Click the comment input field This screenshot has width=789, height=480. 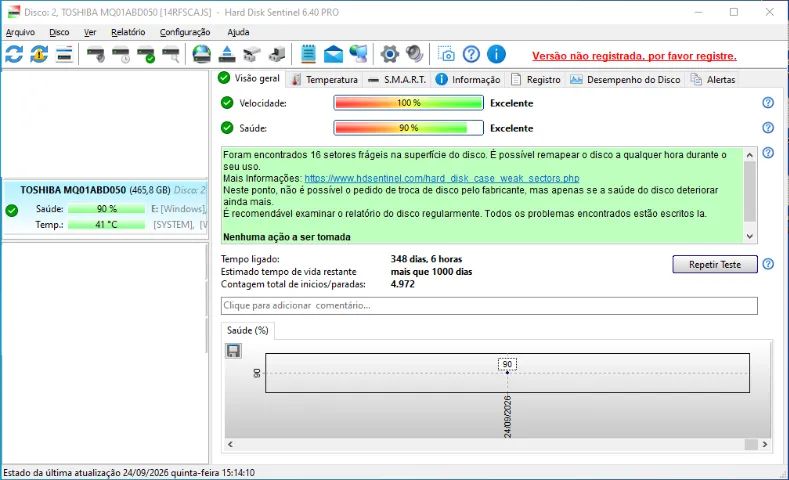489,305
